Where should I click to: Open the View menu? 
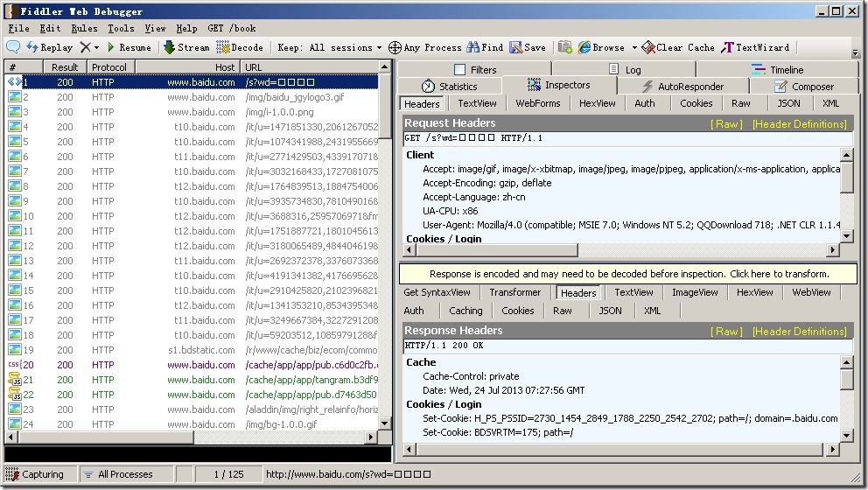point(155,28)
